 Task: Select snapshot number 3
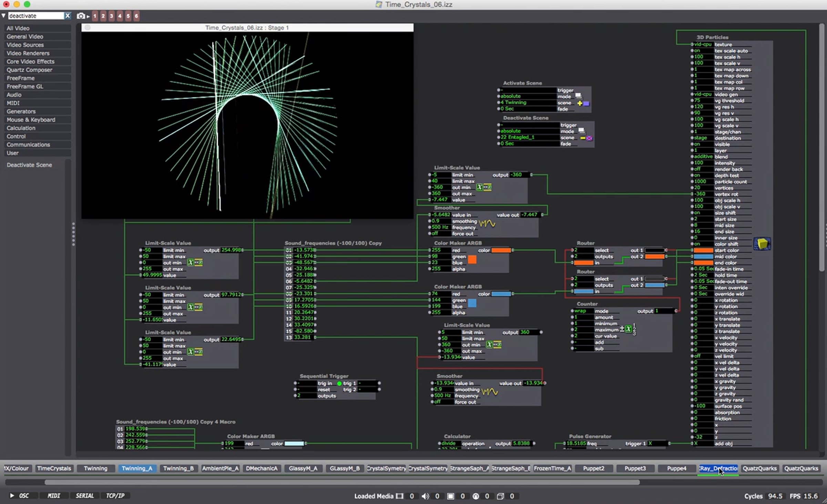point(111,16)
